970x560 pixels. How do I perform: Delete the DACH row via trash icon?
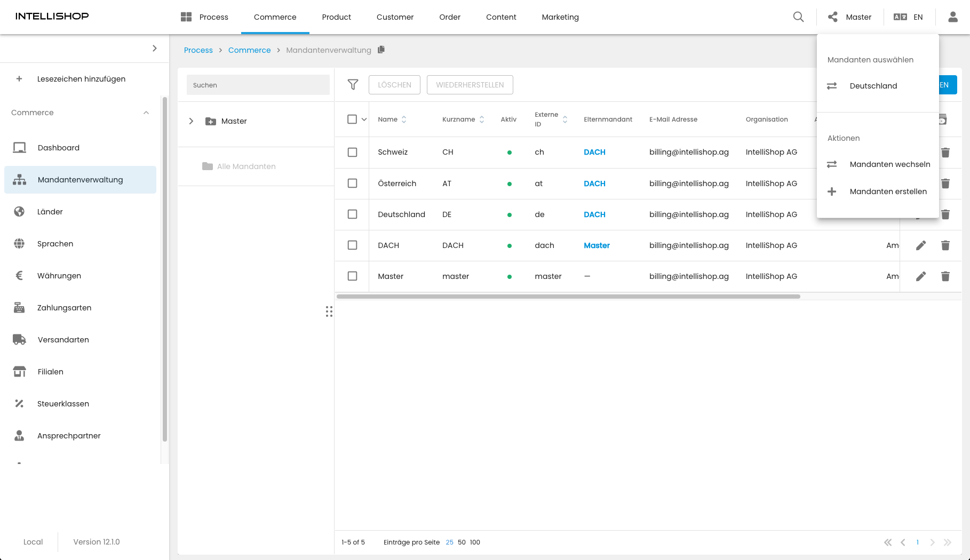(945, 245)
